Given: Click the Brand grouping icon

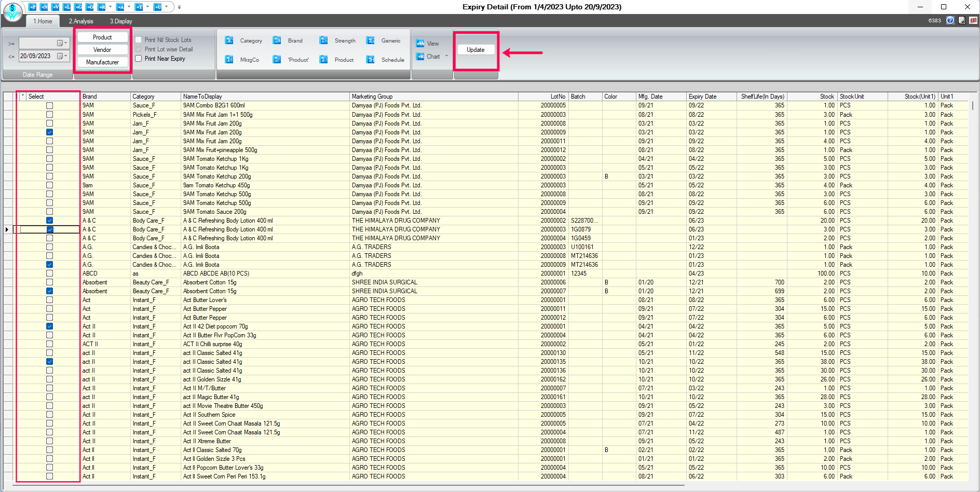Looking at the screenshot, I should click(x=277, y=40).
